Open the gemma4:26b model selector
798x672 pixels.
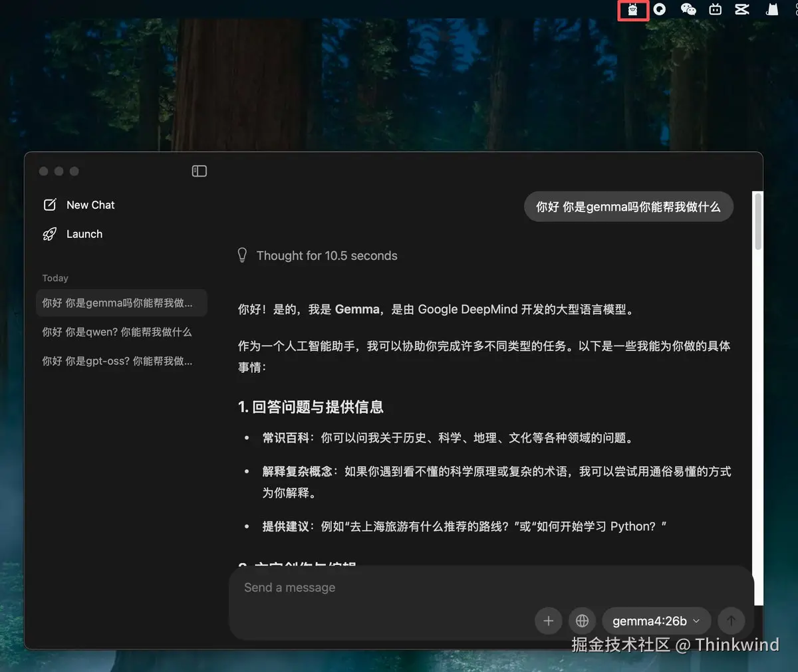coord(656,621)
